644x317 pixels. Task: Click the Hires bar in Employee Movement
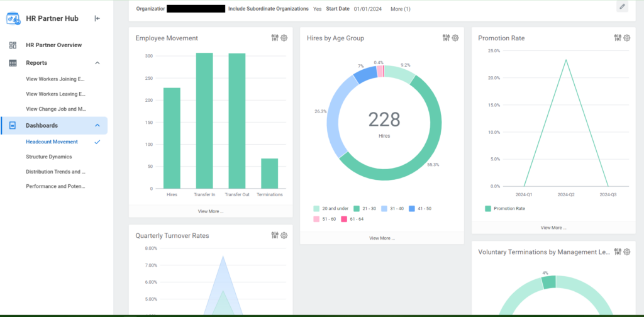172,138
